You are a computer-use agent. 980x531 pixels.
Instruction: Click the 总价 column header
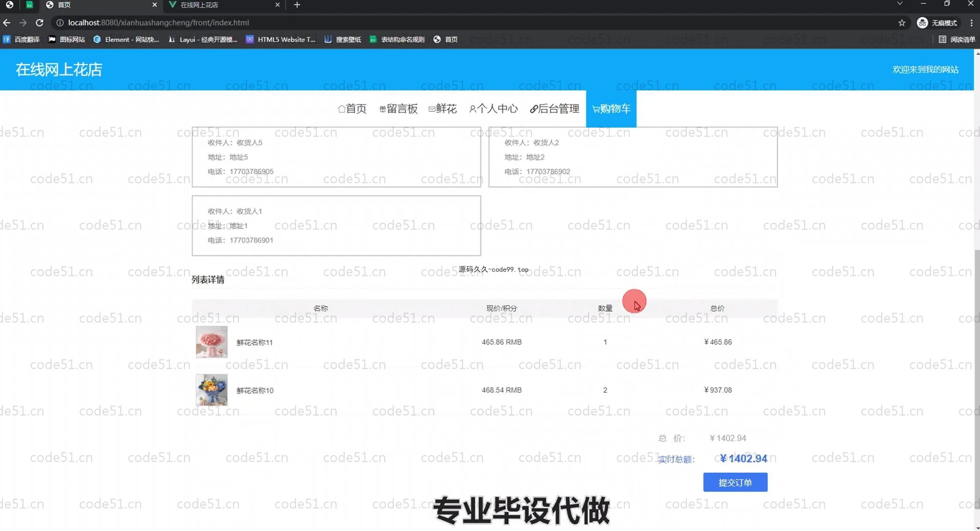point(717,308)
